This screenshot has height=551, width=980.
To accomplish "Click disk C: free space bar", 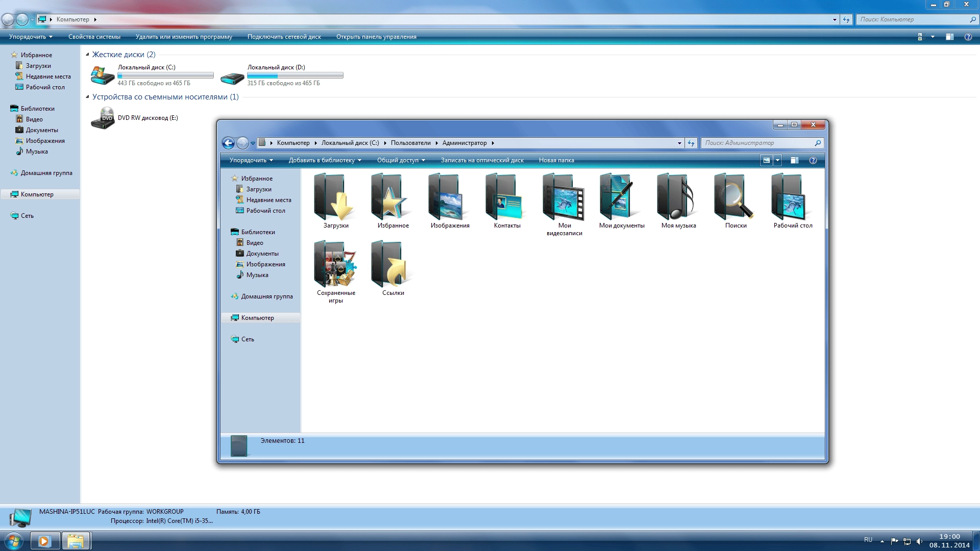I will [x=165, y=76].
